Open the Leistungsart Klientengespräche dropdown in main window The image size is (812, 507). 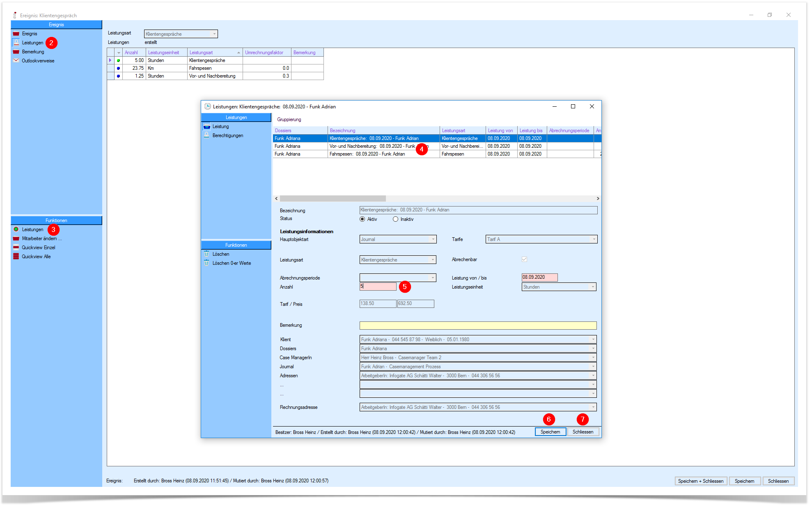pyautogui.click(x=214, y=34)
